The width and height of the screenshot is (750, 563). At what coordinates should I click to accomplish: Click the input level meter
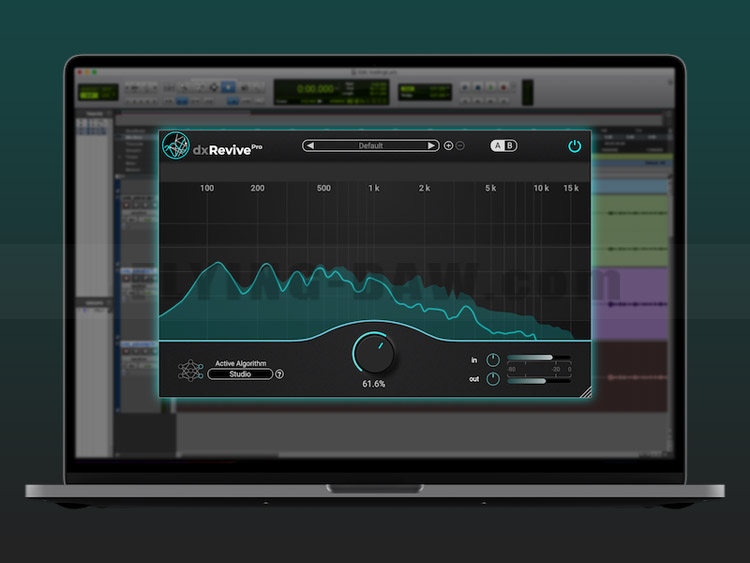click(x=539, y=357)
